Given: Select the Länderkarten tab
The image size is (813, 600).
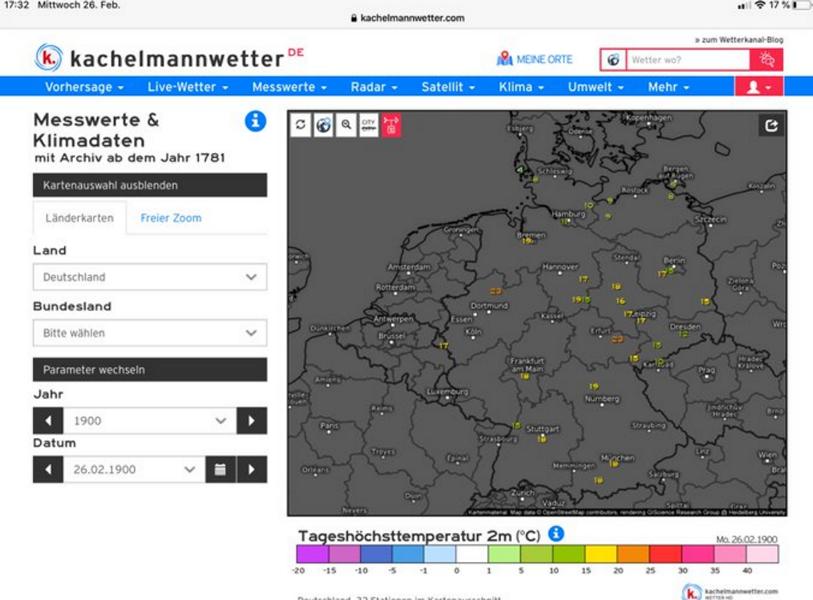Looking at the screenshot, I should click(x=79, y=218).
